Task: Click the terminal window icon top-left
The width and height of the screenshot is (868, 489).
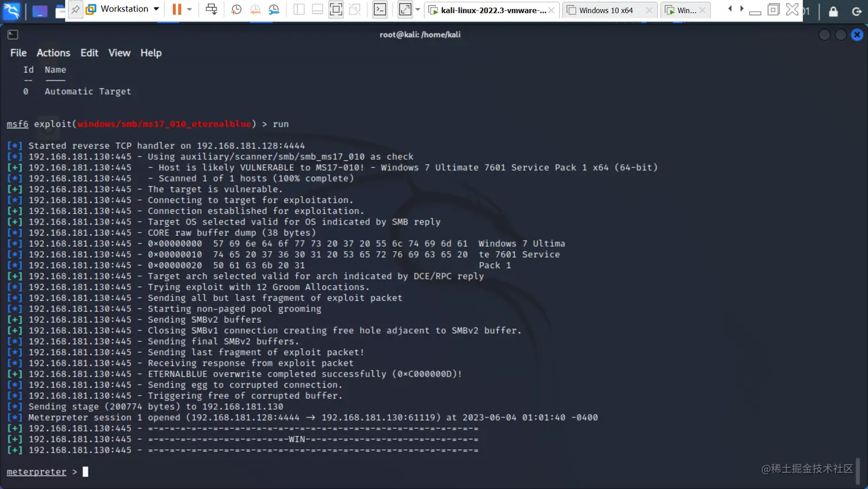Action: click(x=13, y=34)
